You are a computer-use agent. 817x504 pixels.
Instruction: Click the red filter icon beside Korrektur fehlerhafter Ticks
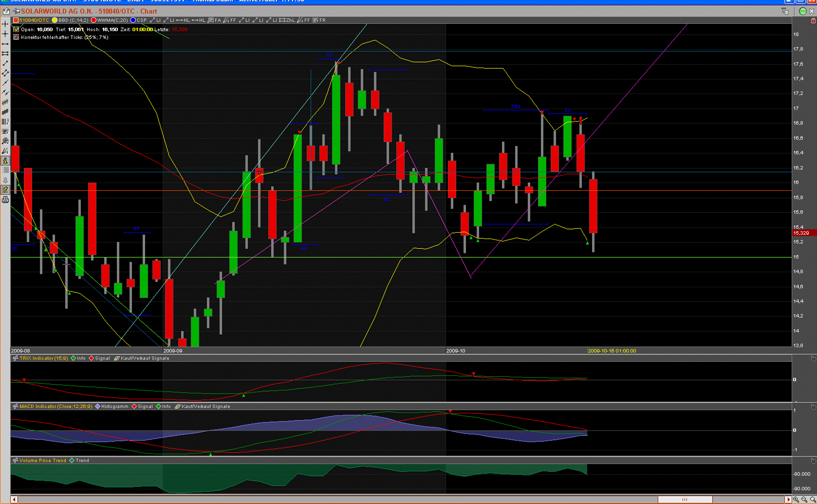tap(16, 37)
